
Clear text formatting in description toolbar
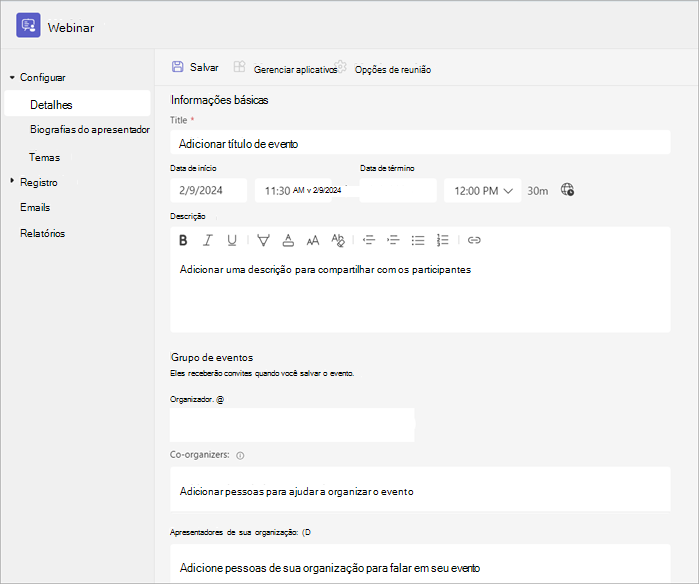coord(338,240)
